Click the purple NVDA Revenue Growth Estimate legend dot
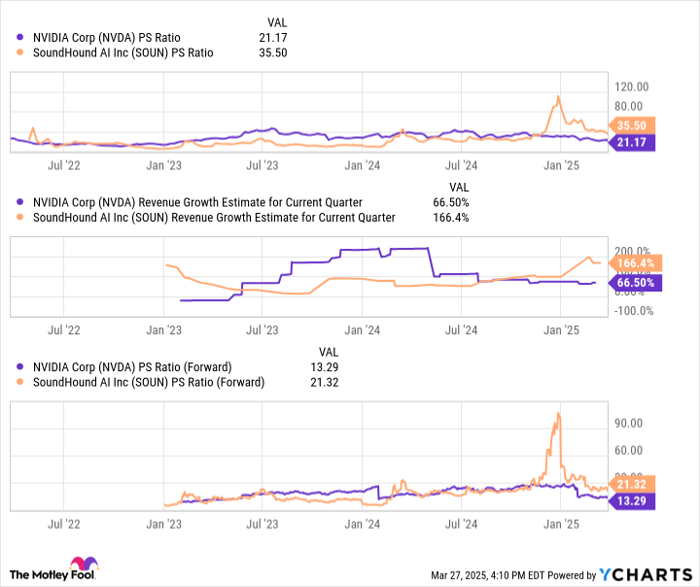700x587 pixels. pos(23,202)
